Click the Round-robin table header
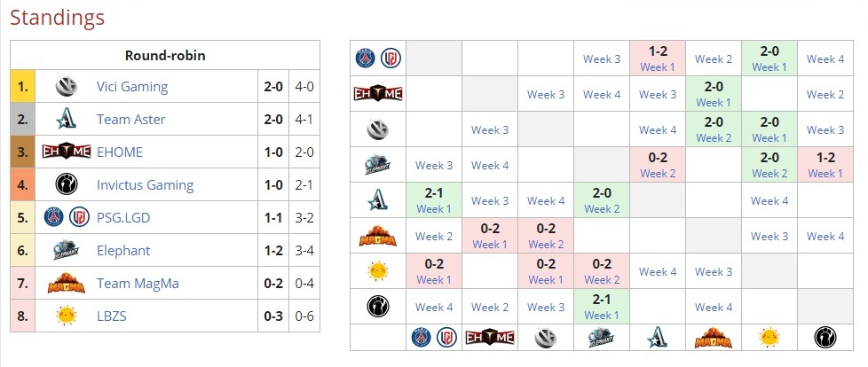Screen dimensions: 868x367 (165, 55)
